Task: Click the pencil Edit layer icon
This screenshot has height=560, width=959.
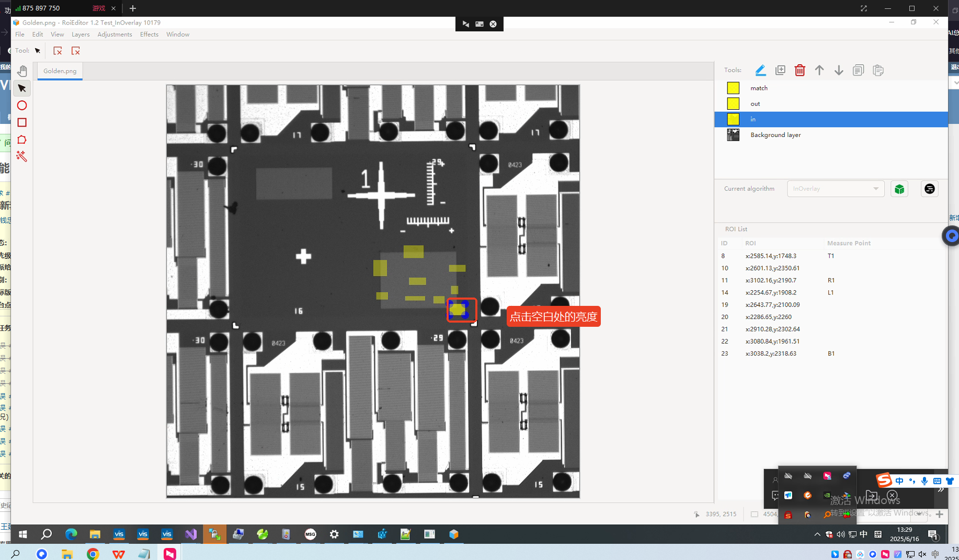Action: (760, 70)
